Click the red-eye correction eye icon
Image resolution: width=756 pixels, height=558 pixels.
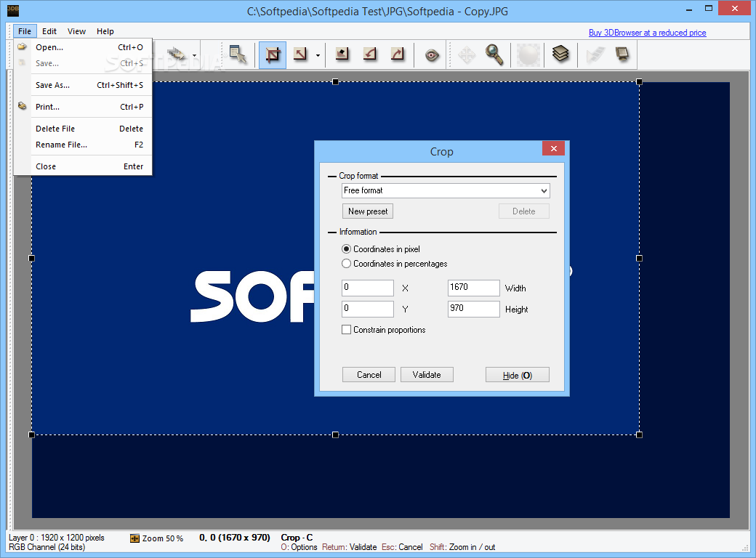tap(432, 55)
